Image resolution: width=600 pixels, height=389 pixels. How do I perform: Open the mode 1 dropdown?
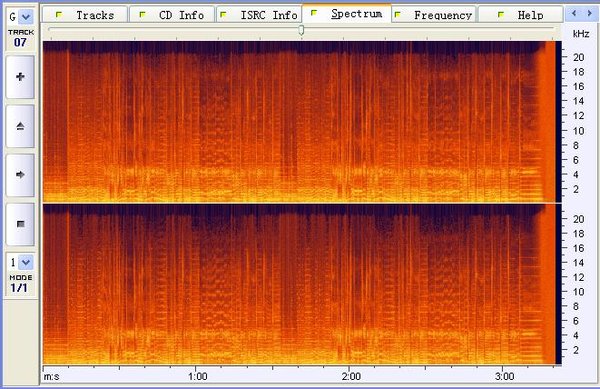[26, 262]
